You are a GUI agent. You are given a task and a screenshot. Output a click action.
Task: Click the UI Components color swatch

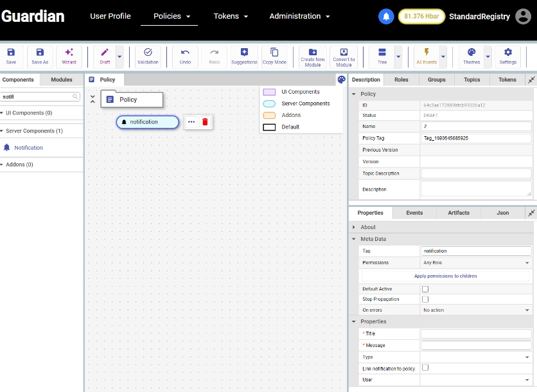(269, 92)
